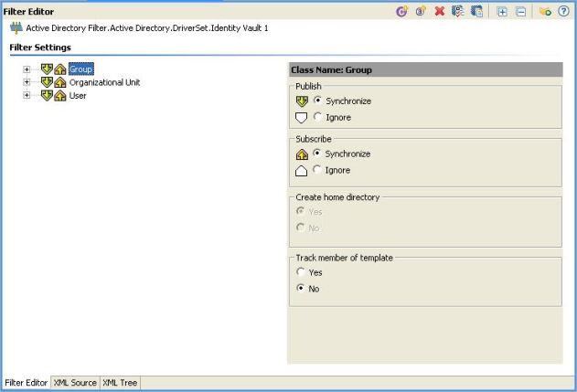Select Yes under Track member of template

[301, 271]
